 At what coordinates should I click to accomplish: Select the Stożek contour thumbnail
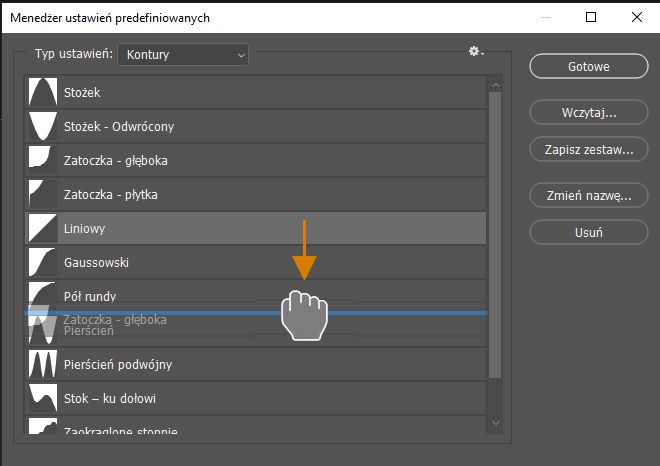[x=43, y=92]
